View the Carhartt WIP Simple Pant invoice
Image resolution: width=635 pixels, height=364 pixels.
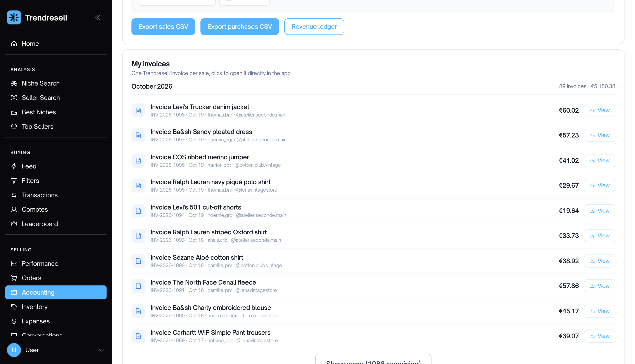tap(599, 336)
